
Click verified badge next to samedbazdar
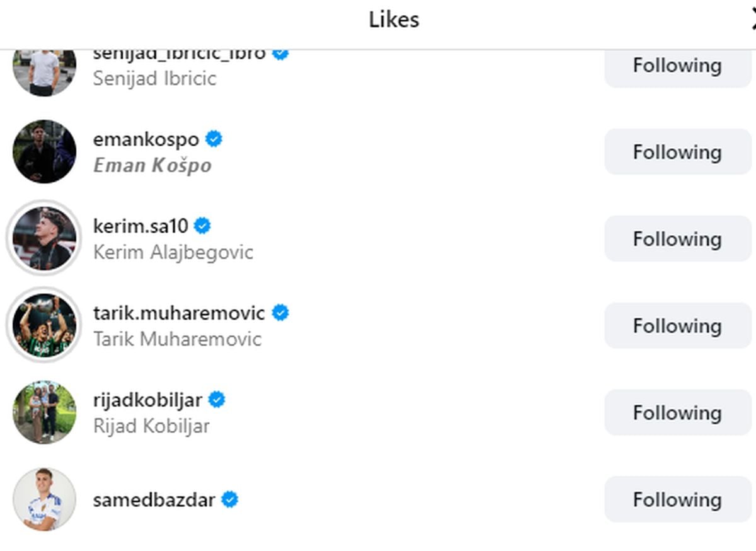click(230, 500)
